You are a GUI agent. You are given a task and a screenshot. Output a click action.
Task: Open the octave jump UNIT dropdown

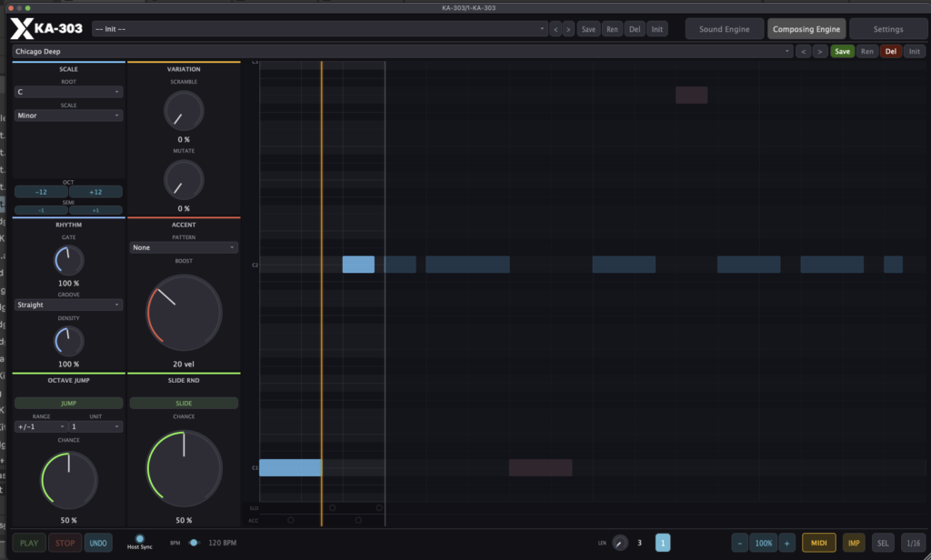95,426
